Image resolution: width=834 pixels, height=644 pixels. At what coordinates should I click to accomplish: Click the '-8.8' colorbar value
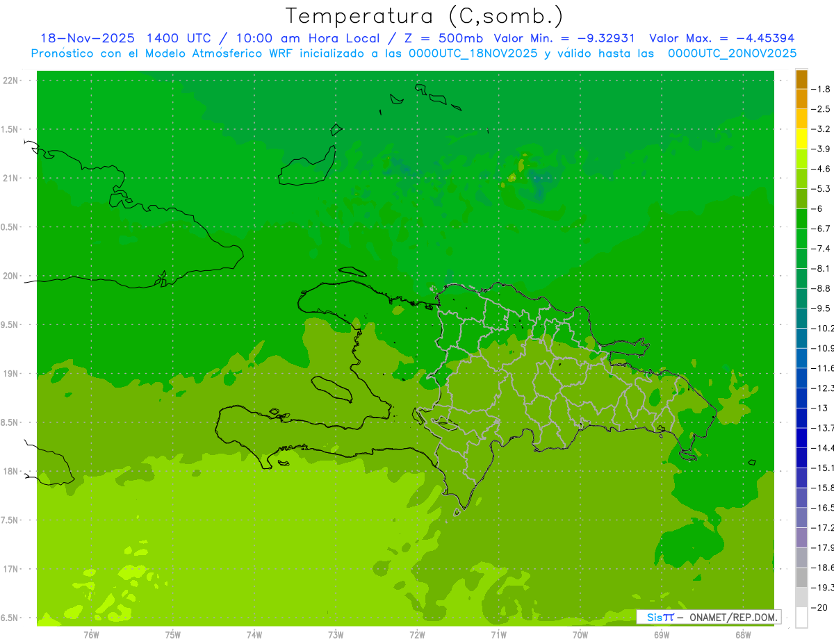[x=821, y=288]
